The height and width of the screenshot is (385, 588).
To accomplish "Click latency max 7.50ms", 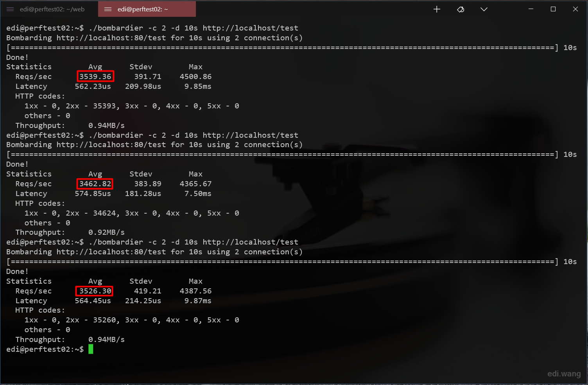I will 198,193.
